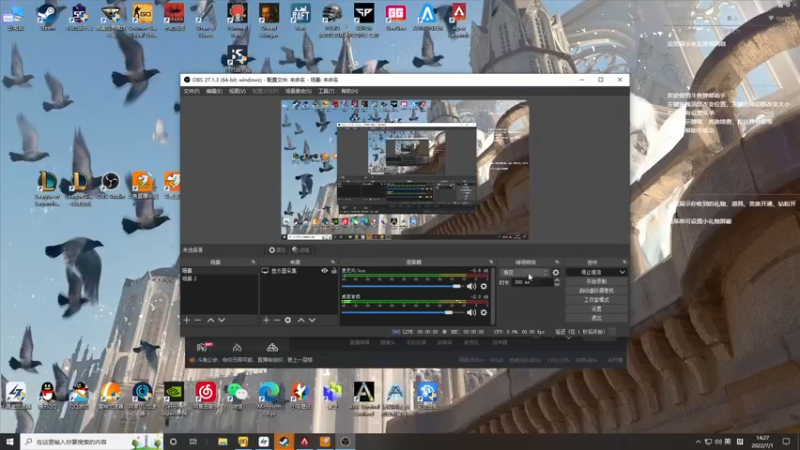
Task: Open Steam from the taskbar
Action: click(x=284, y=441)
